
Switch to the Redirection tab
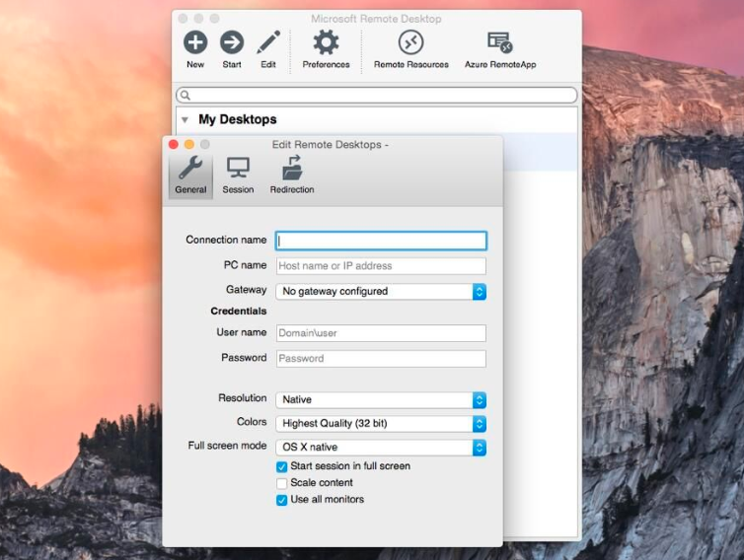(292, 175)
